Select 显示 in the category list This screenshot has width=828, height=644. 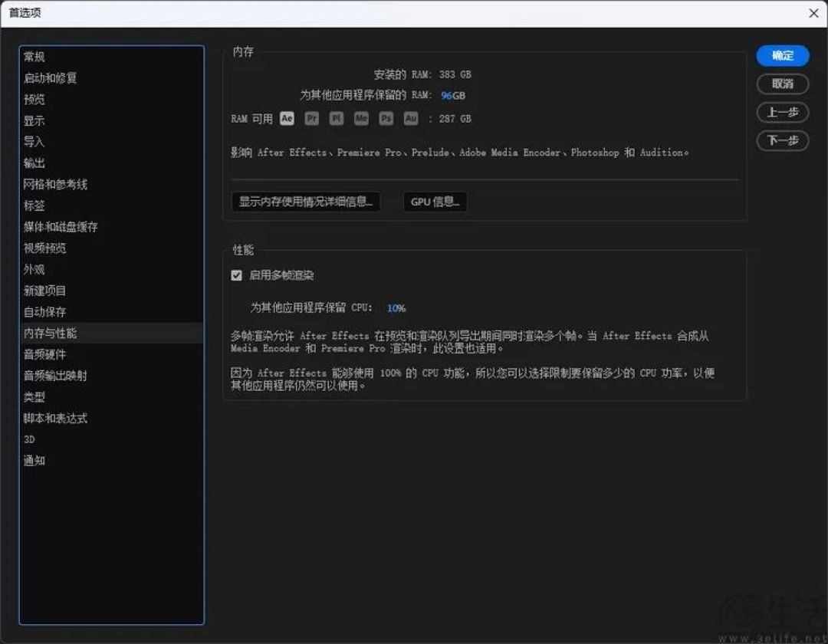point(111,120)
